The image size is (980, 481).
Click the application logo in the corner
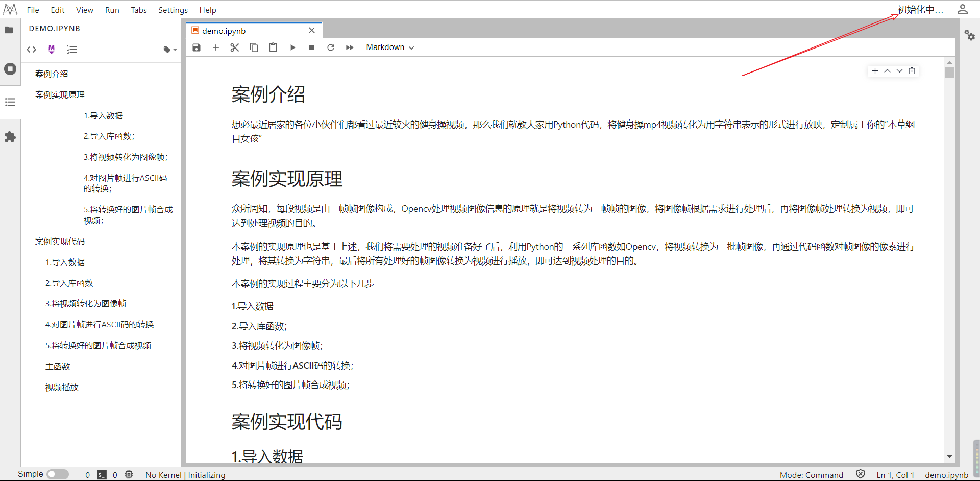click(10, 9)
